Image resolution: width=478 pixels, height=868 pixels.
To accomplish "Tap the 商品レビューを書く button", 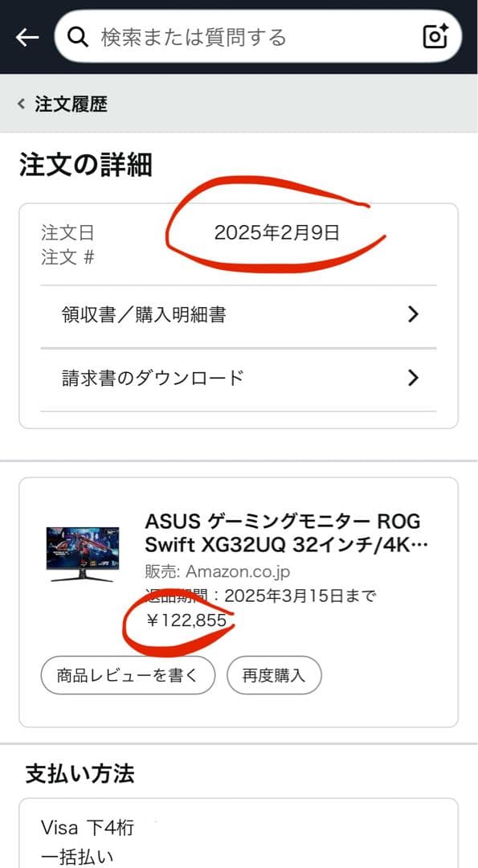I will click(x=127, y=675).
